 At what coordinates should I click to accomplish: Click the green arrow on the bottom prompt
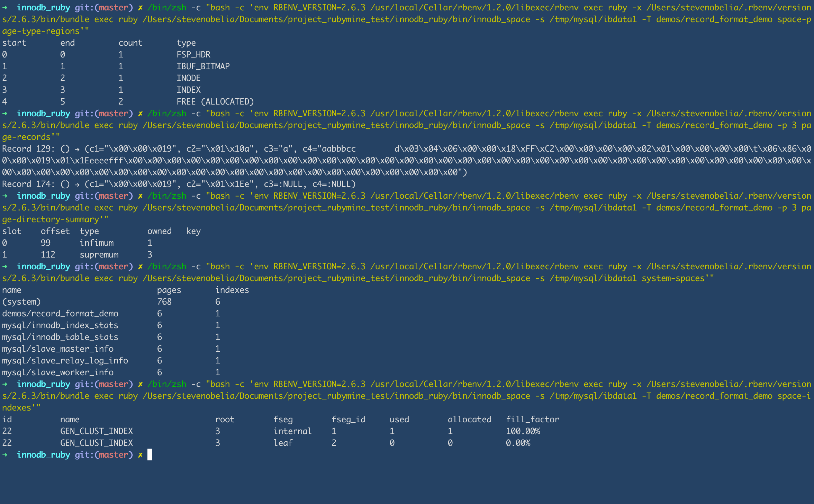point(5,454)
